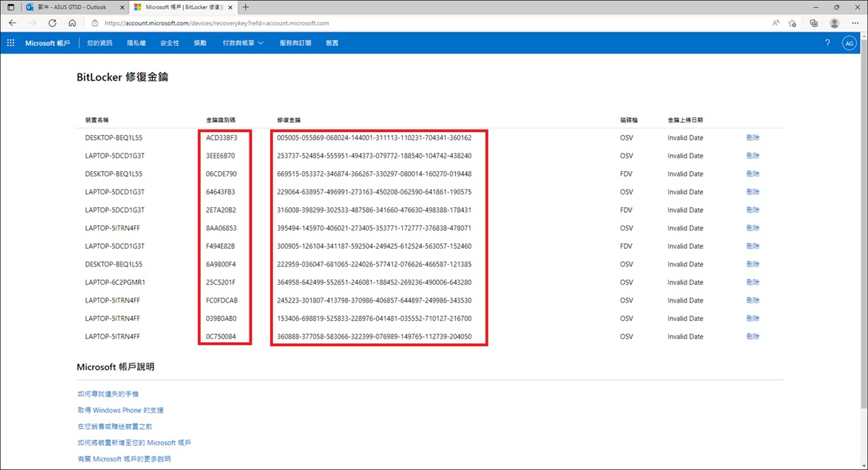Viewport: 868px width, 470px height.
Task: Click the 金鑰識別碼 column header
Action: (x=221, y=120)
